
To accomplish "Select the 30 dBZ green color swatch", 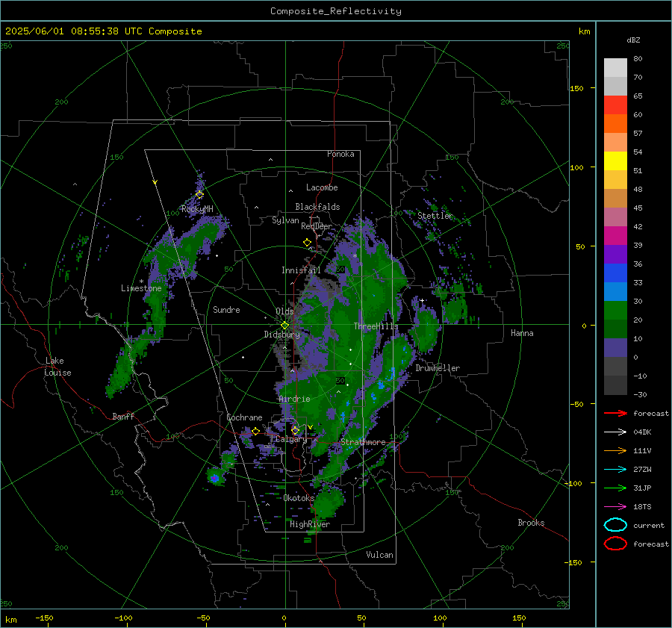I will [x=615, y=311].
